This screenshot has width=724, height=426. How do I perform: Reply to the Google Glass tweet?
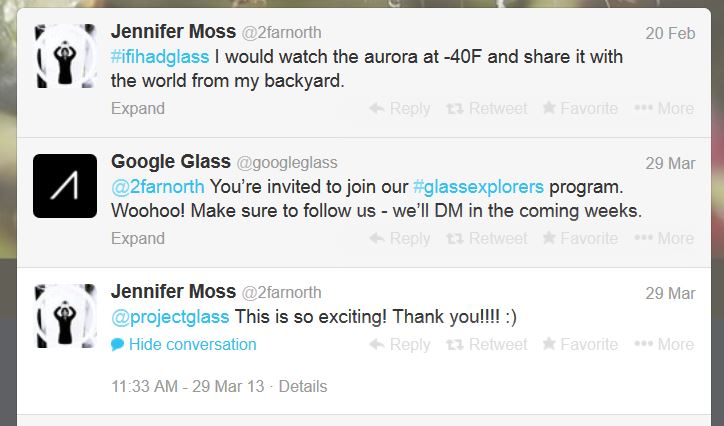(400, 238)
